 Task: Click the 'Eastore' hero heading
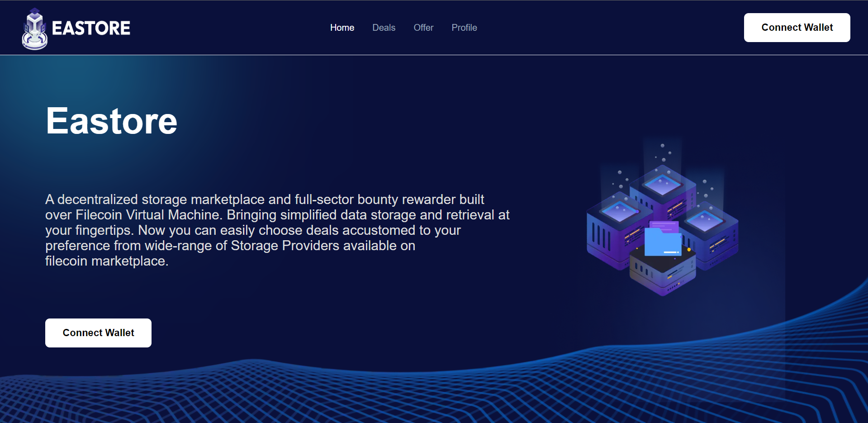[111, 120]
